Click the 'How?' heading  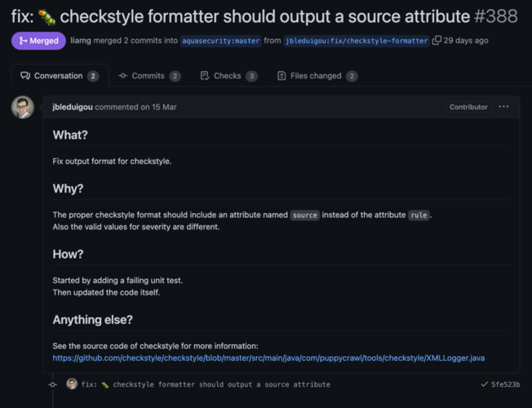tap(68, 254)
